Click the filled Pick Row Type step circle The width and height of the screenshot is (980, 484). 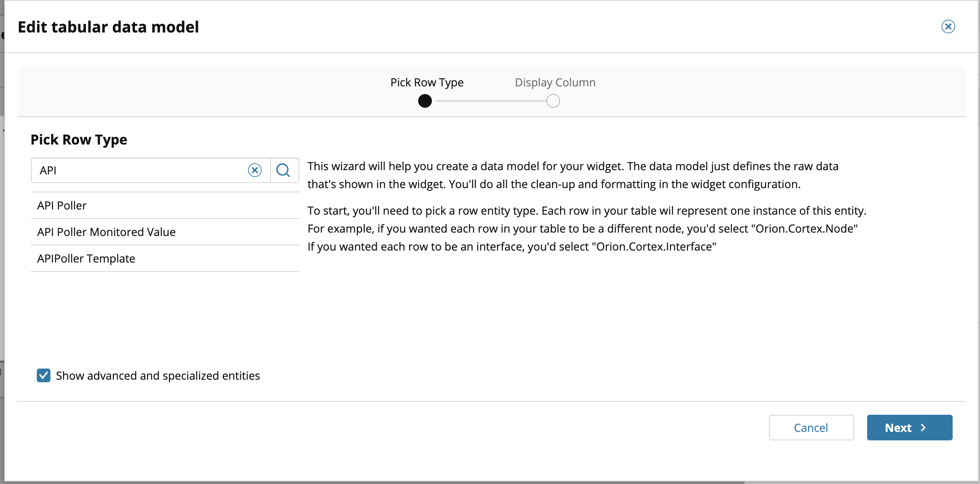coord(425,101)
